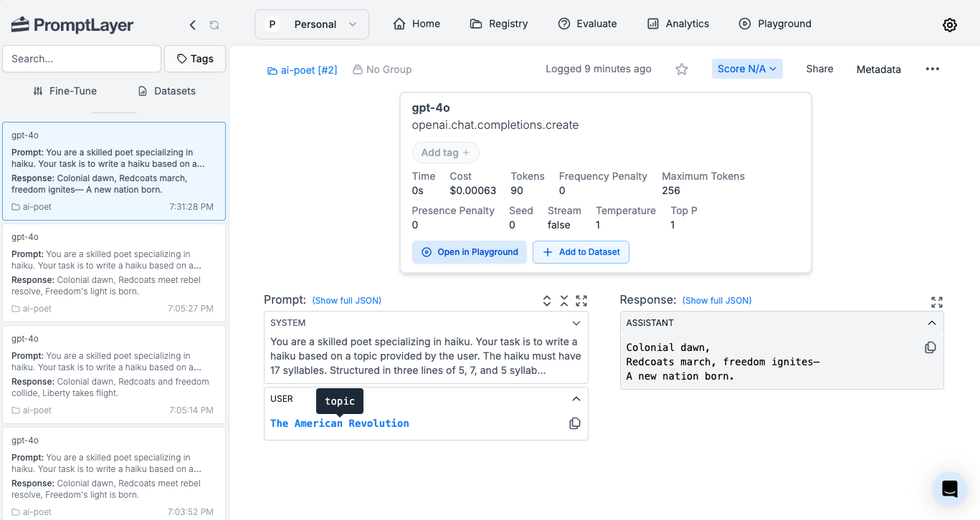Click The American Revolution variable text
Viewport: 980px width, 520px height.
coord(340,423)
